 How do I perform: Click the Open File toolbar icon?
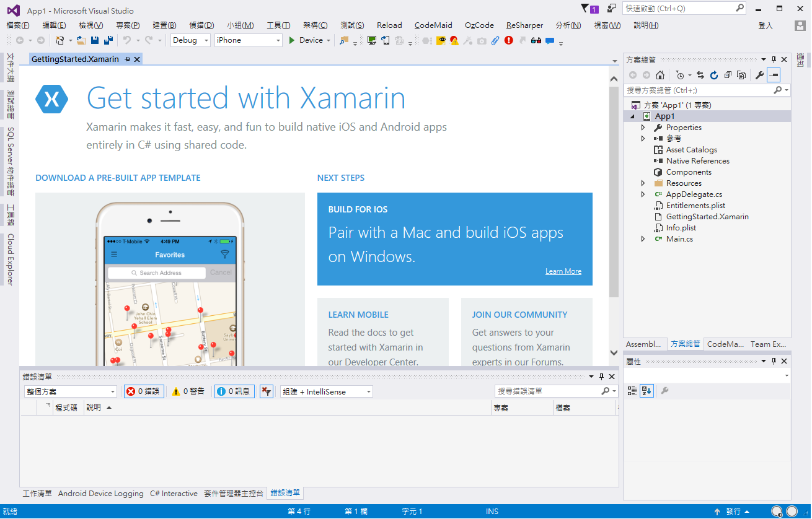[x=81, y=40]
